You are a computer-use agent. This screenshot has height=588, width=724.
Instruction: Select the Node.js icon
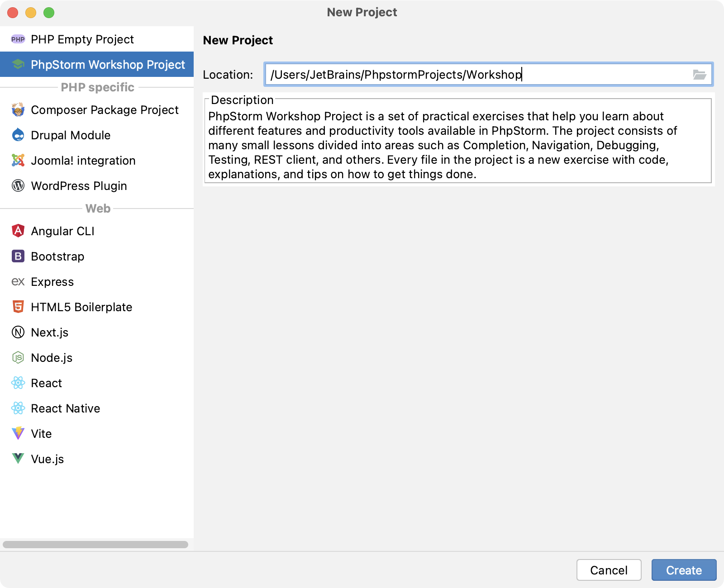(18, 358)
